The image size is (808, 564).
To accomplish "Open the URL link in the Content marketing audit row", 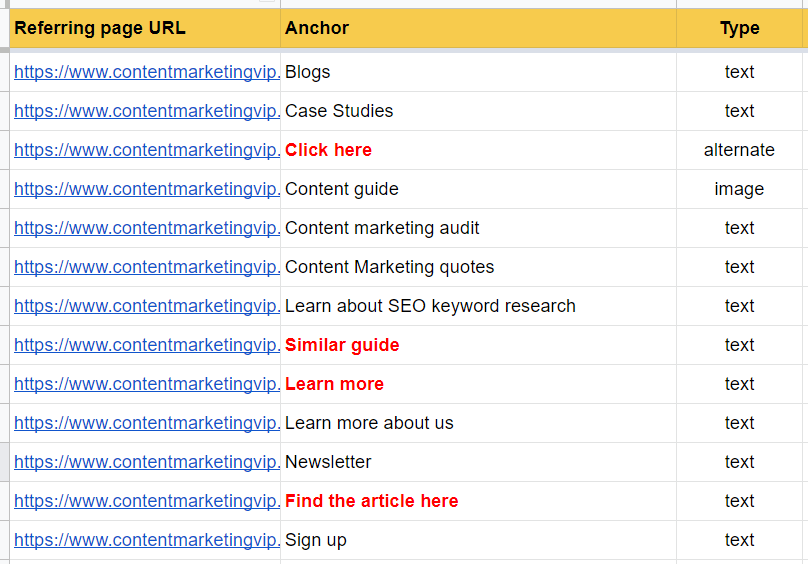I will pyautogui.click(x=147, y=228).
